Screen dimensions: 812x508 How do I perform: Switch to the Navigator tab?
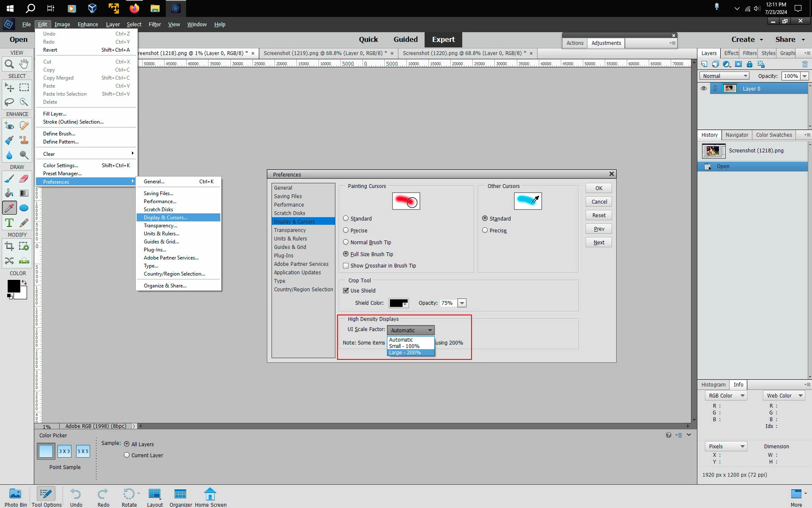click(x=737, y=135)
